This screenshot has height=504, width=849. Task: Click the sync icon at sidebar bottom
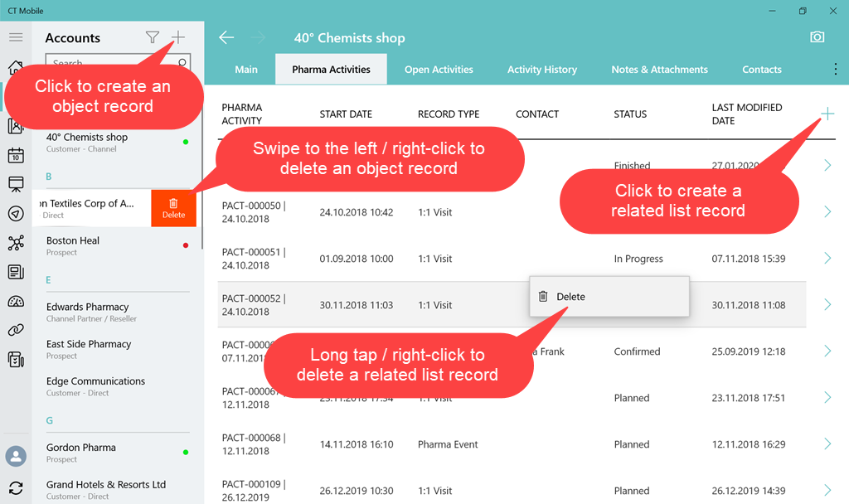[16, 487]
